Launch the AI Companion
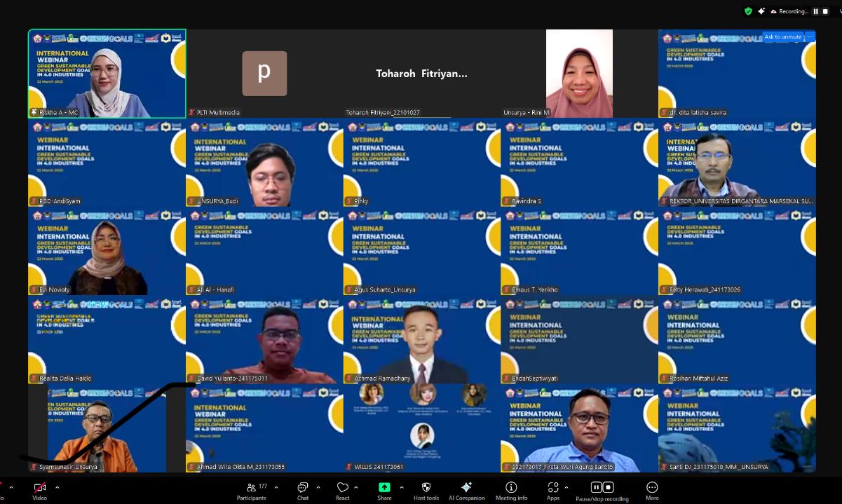842x504 pixels. coord(466,488)
